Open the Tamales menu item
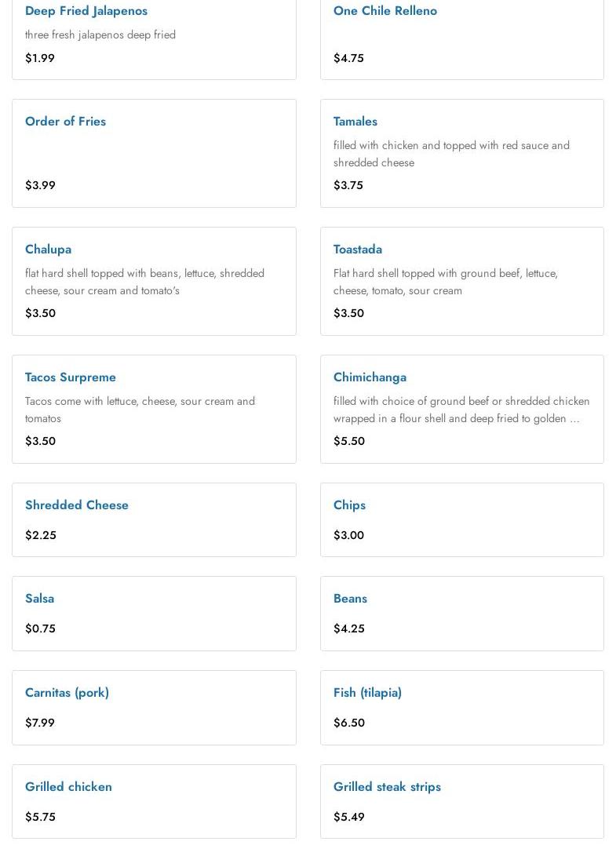Screen dimensions: 616x849 (x=355, y=122)
